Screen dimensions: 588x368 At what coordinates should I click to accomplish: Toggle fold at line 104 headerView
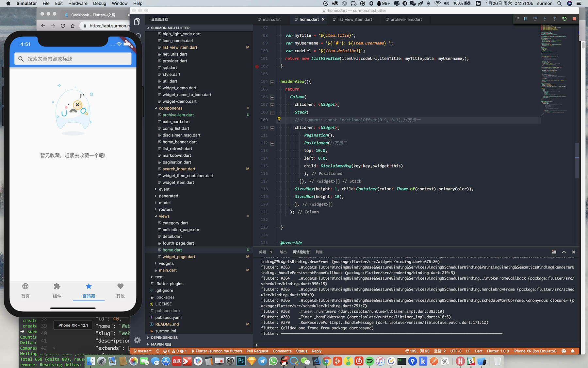tap(272, 82)
